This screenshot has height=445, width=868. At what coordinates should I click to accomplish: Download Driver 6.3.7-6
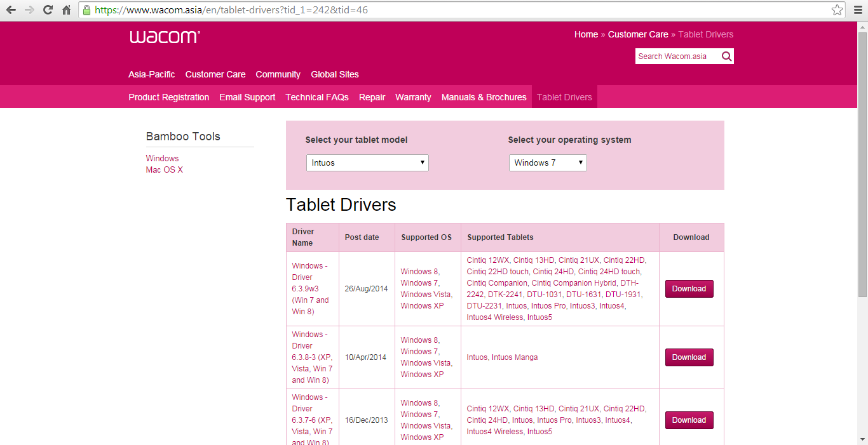tap(689, 420)
